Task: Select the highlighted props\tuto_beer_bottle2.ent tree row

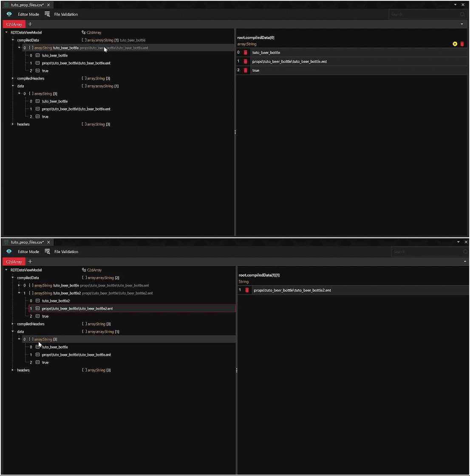Action: [77, 309]
